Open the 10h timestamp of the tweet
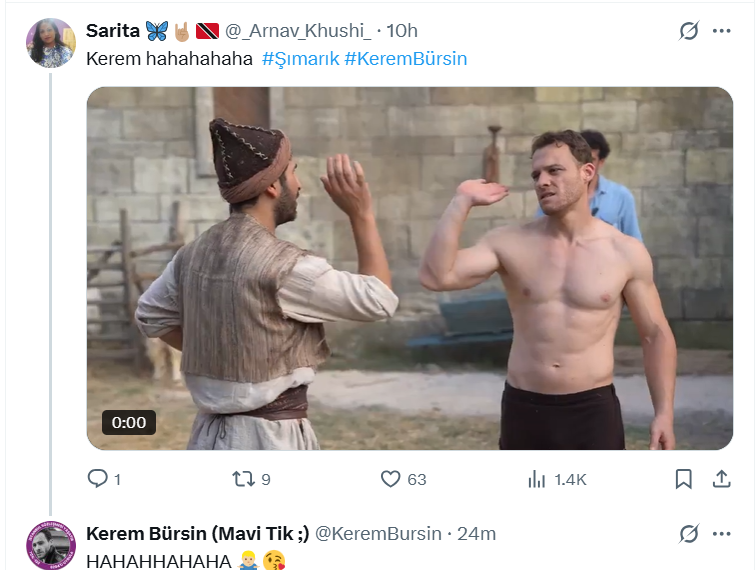The width and height of the screenshot is (756, 570). 402,32
